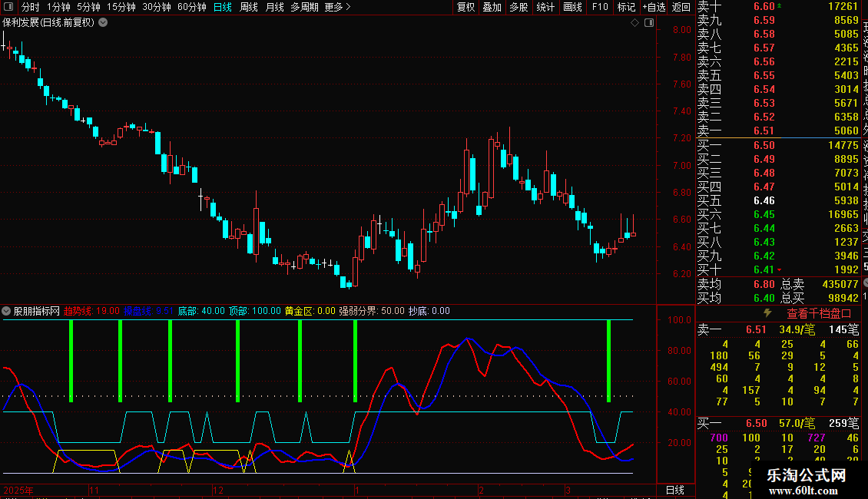The height and width of the screenshot is (499, 868).
Task: Click the 买均 average value 6.40
Action: tap(764, 298)
